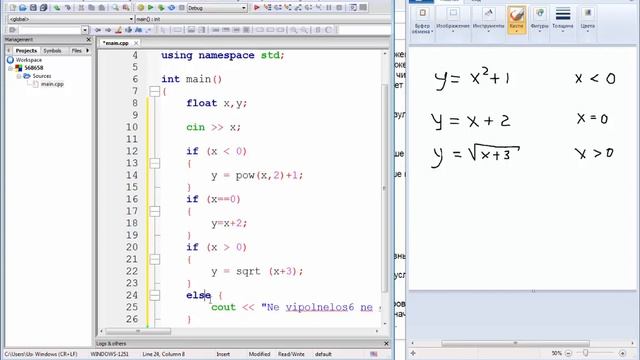Click the keyboard language flag in status bar
640x360 pixels.
click(x=373, y=354)
